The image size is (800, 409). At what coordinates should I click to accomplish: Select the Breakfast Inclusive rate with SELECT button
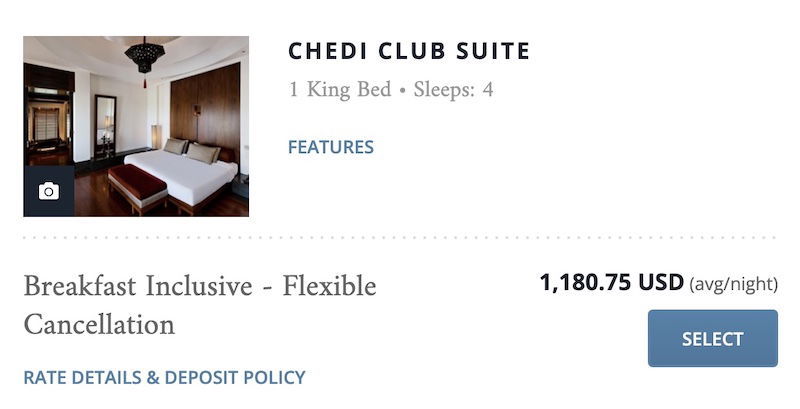713,338
